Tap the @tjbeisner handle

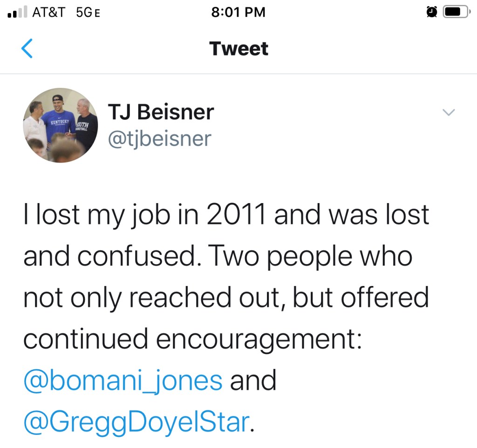click(159, 138)
